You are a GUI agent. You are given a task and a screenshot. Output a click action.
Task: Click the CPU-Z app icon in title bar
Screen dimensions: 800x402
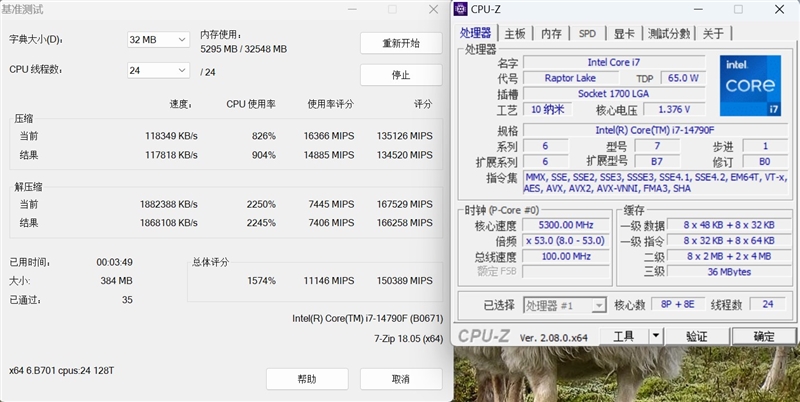coord(461,9)
